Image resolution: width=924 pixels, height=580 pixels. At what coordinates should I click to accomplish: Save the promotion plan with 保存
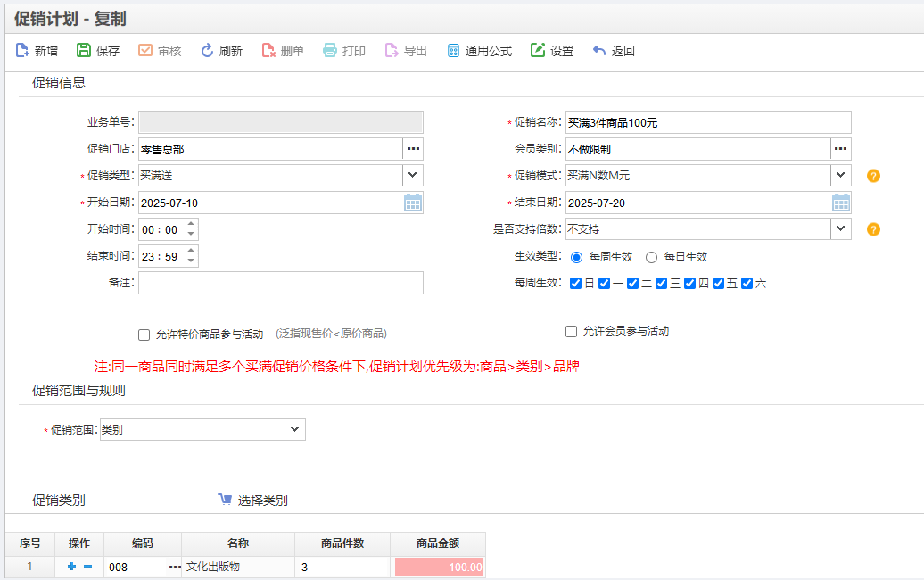pos(98,51)
